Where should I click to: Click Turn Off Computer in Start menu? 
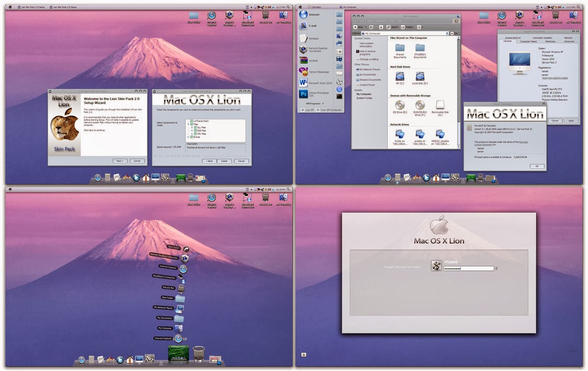click(x=329, y=110)
